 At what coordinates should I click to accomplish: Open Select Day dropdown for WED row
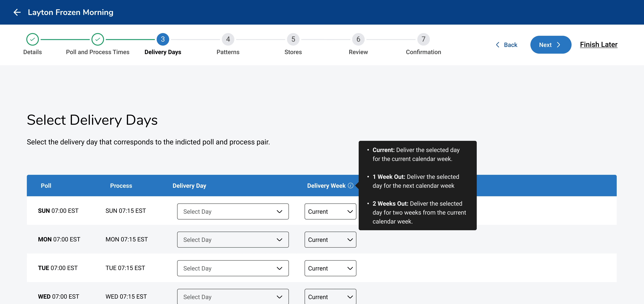click(233, 297)
